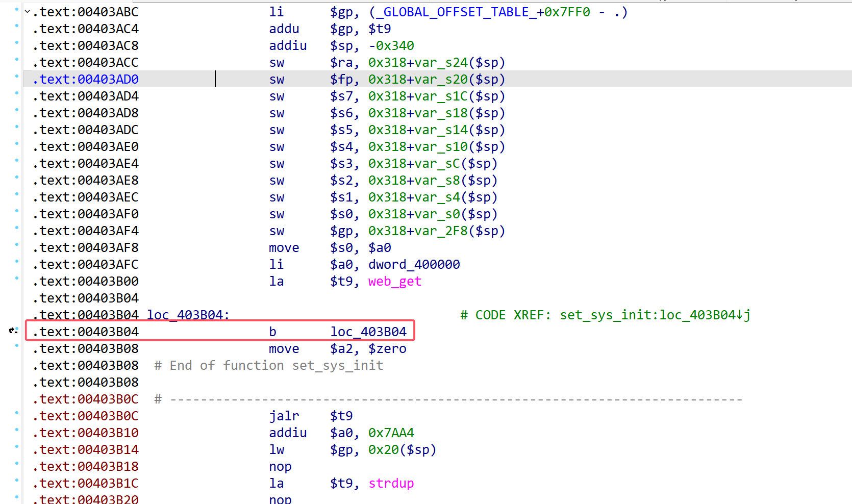Viewport: 852px width, 504px height.
Task: Select $s7 register operand
Action: 341,96
